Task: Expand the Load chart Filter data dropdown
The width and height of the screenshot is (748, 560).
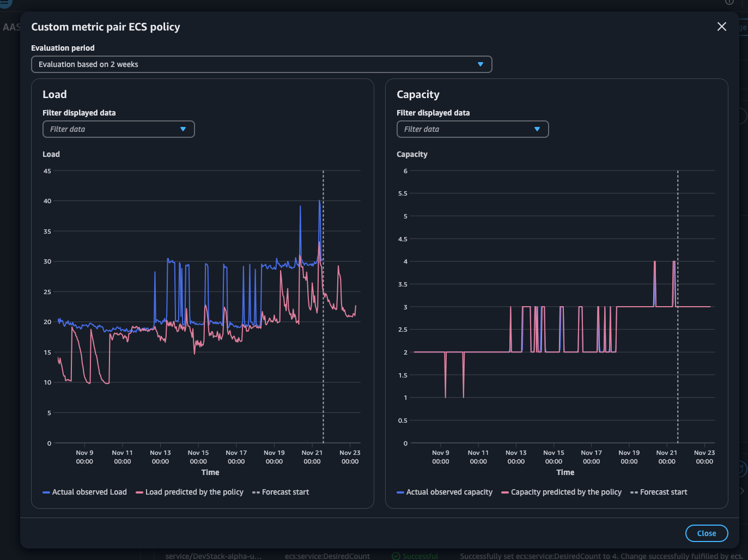Action: (119, 129)
